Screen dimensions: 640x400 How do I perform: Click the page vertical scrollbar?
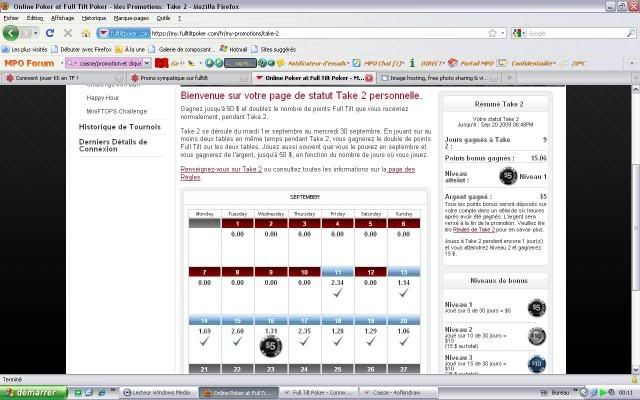click(x=636, y=229)
